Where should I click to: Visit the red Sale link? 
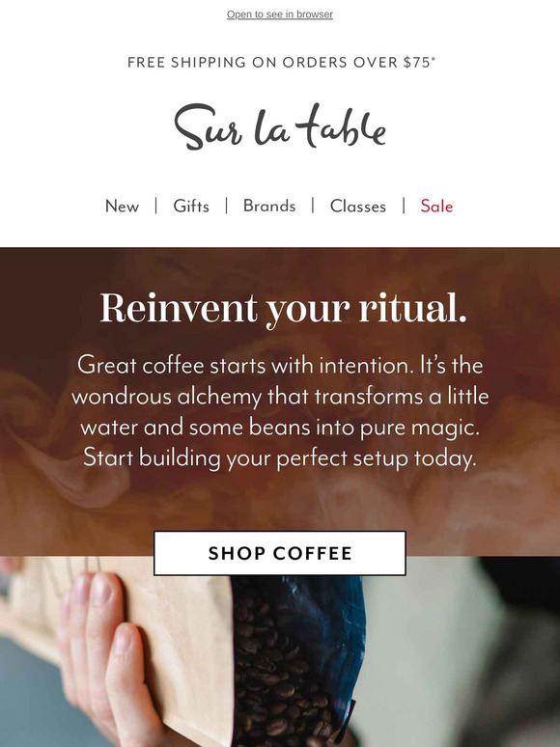pos(436,206)
